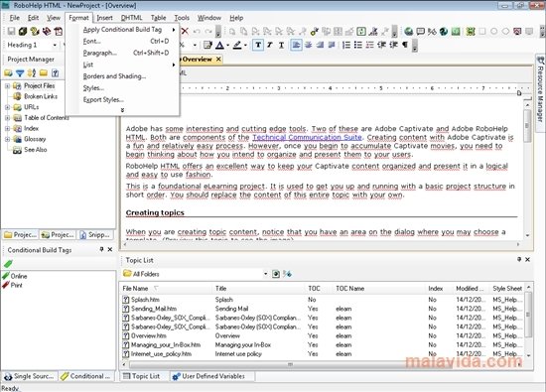
Task: Click the speech bubble icon in the toolbar
Action: (421, 32)
